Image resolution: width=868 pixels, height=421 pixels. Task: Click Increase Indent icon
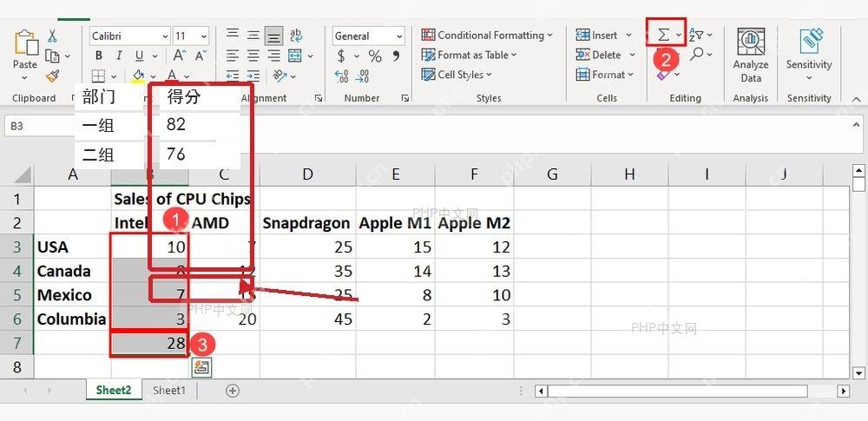point(253,76)
